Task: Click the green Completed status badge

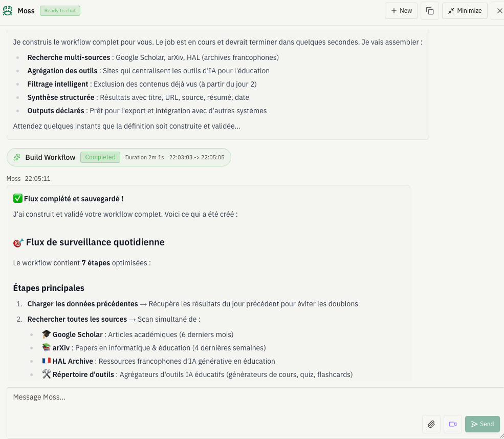Action: (x=100, y=157)
